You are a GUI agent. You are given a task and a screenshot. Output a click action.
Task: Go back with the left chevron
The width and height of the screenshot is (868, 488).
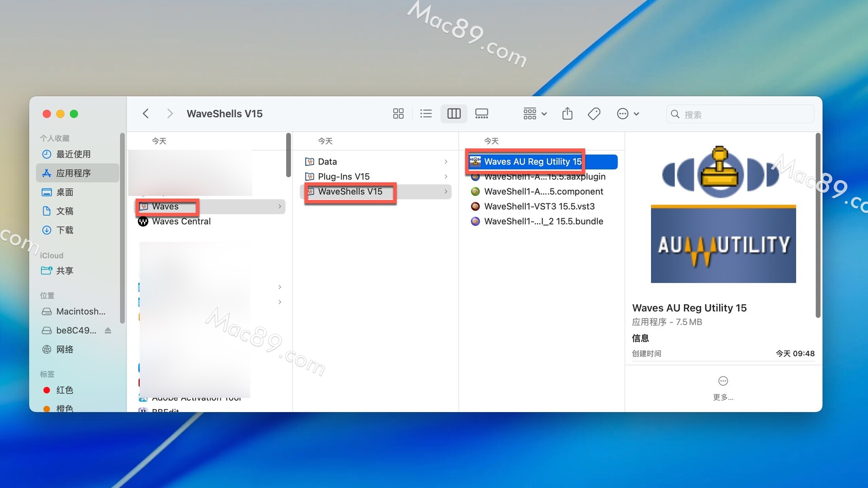pos(146,113)
